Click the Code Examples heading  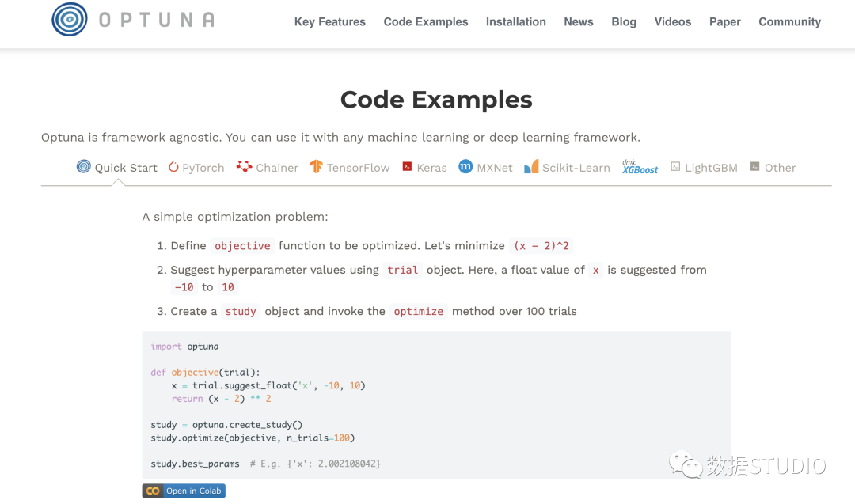436,100
